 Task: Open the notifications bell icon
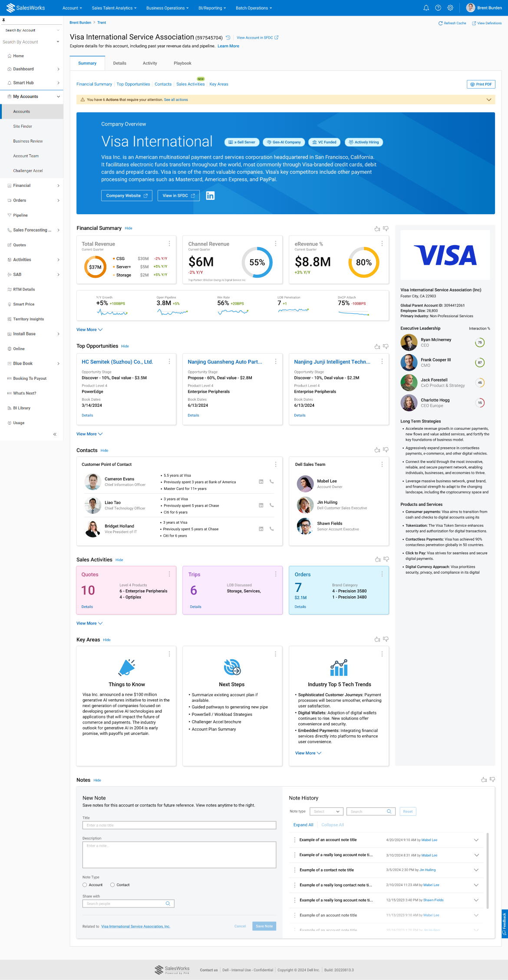426,8
